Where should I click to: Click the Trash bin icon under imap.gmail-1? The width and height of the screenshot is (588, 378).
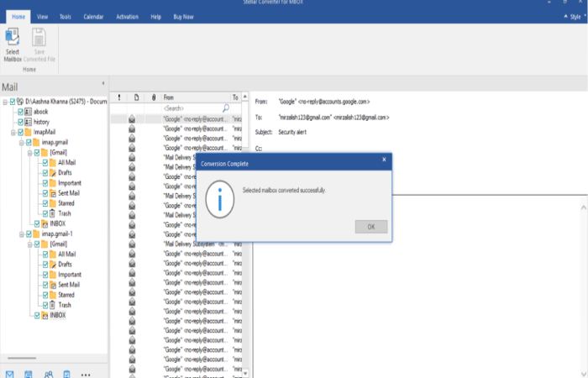pyautogui.click(x=52, y=305)
